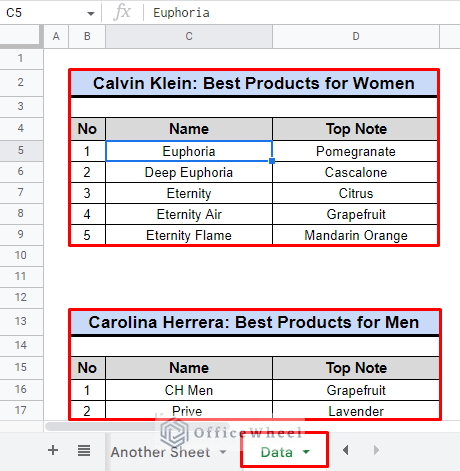Select the Eternity cell in row 7
This screenshot has width=460, height=471.
coord(189,193)
